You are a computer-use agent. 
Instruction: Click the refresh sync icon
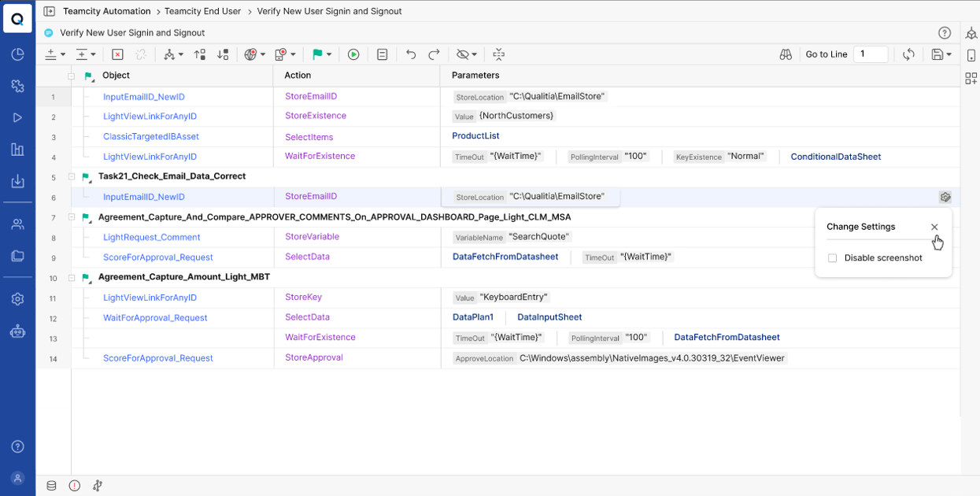point(908,54)
